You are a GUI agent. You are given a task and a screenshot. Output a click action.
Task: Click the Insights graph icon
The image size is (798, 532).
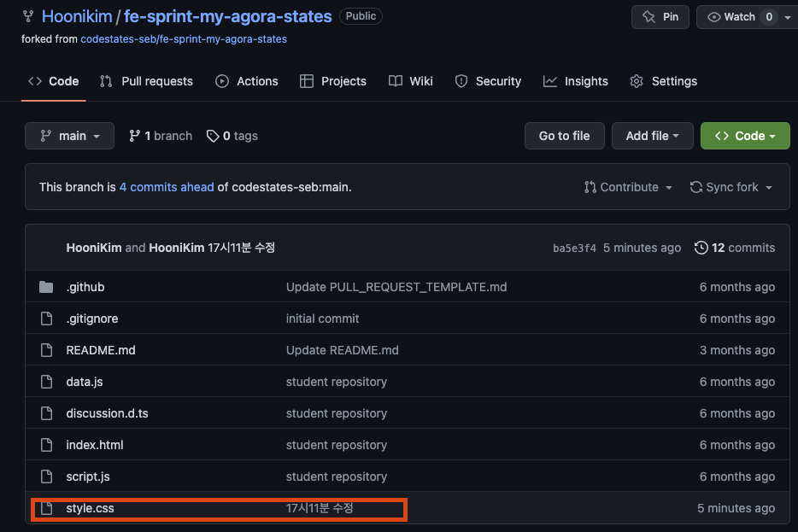550,81
